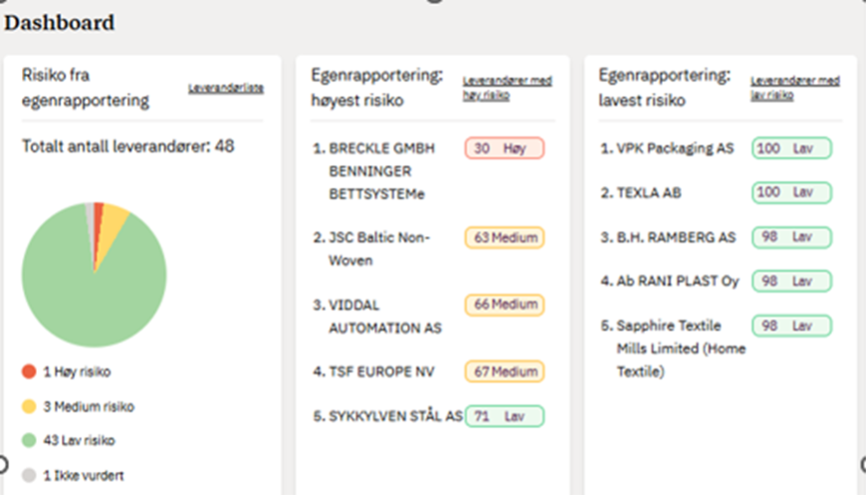Image resolution: width=868 pixels, height=497 pixels.
Task: Select the '63 Medium' risk badge
Action: point(504,238)
